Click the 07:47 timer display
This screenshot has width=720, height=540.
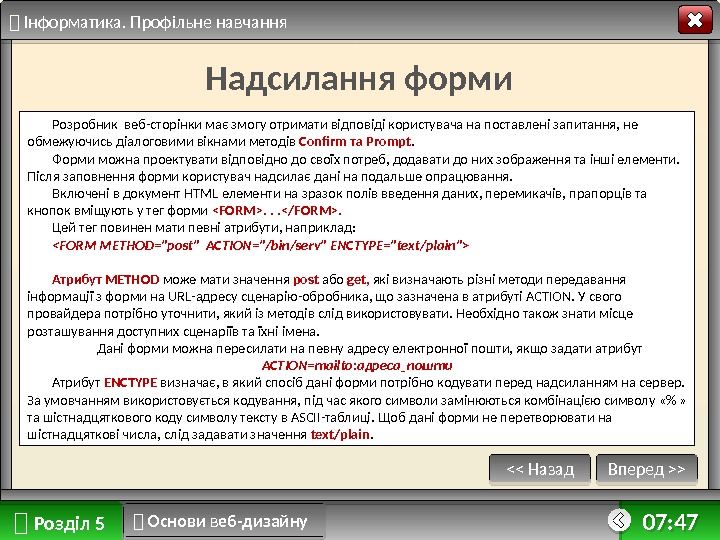[670, 522]
